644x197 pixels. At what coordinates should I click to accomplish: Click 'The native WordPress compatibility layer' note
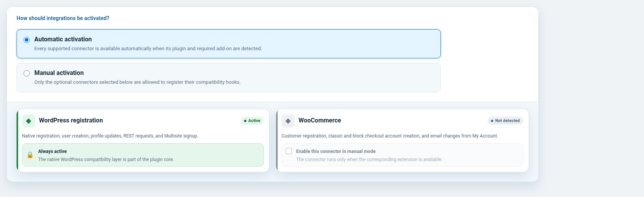(x=106, y=160)
